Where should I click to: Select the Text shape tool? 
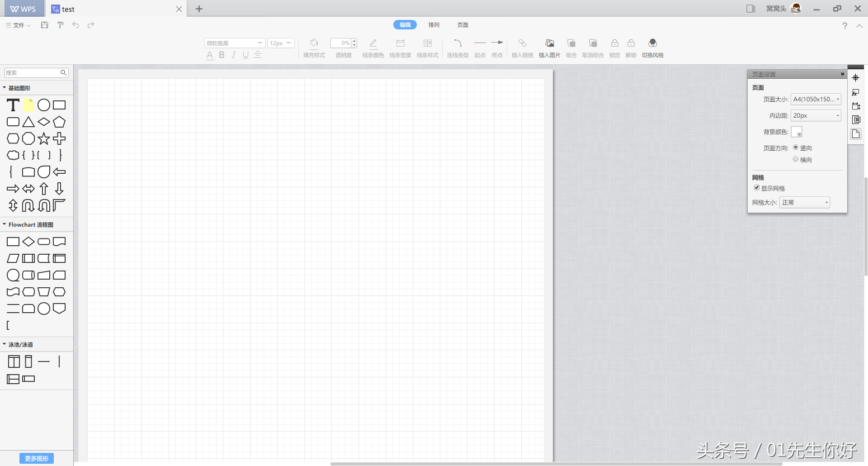pos(13,105)
